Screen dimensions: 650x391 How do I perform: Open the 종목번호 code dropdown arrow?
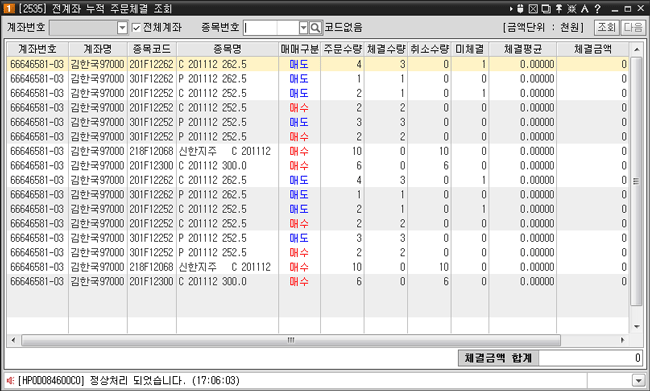click(x=303, y=28)
